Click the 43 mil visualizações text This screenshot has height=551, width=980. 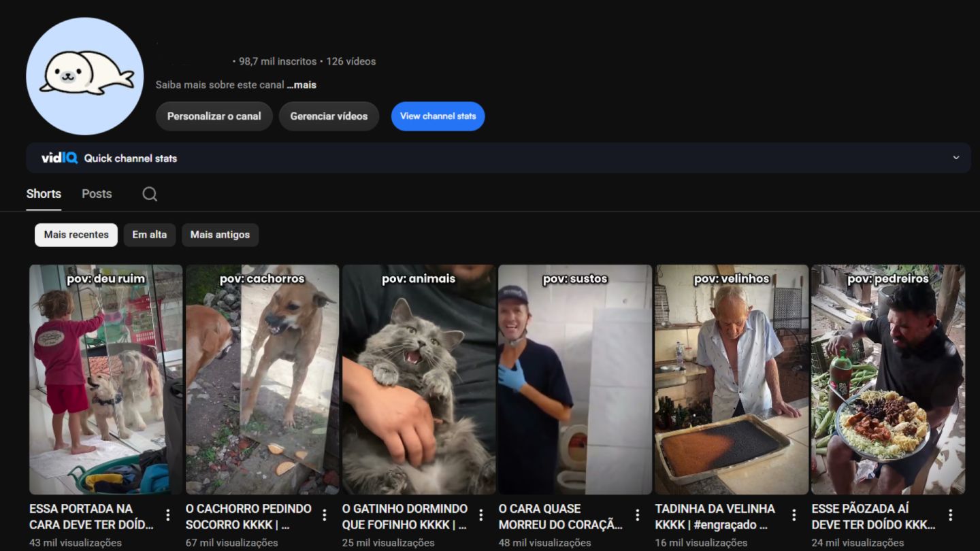pos(76,543)
